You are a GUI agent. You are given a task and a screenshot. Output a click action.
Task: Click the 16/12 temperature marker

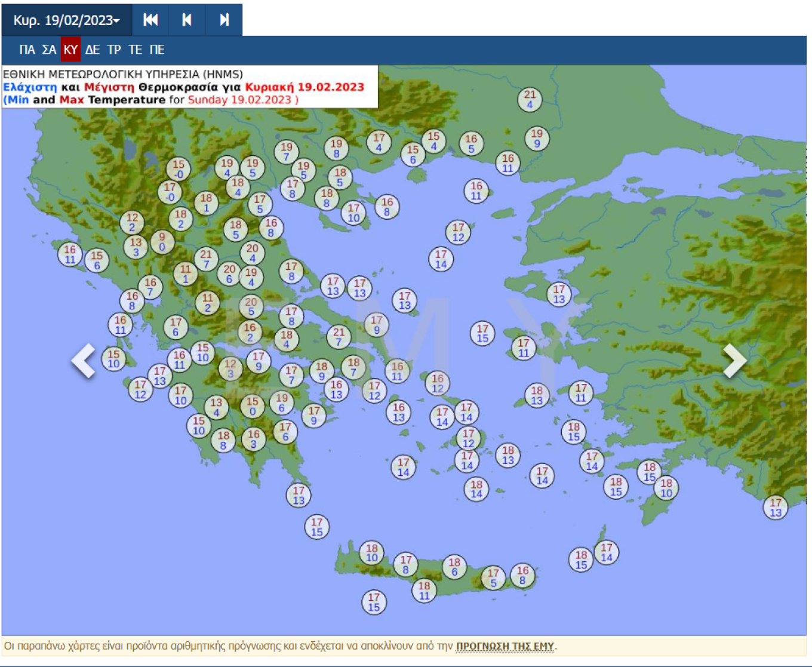pyautogui.click(x=438, y=383)
